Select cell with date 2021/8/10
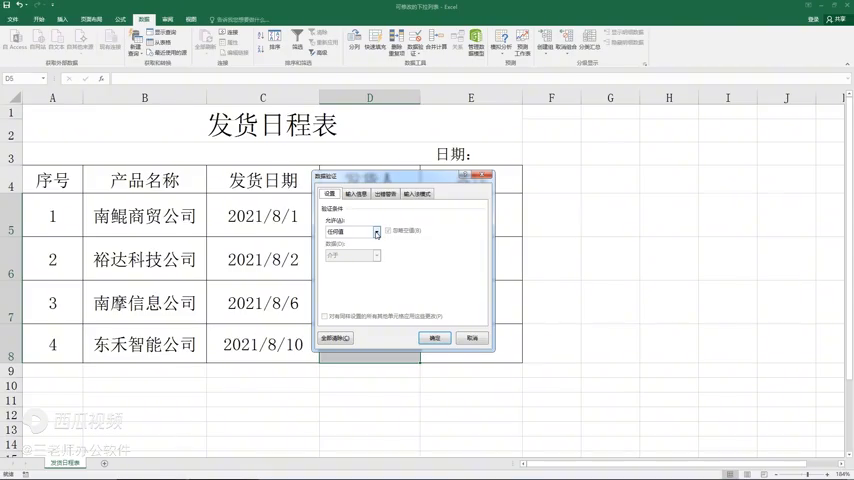The height and width of the screenshot is (480, 854). tap(263, 344)
